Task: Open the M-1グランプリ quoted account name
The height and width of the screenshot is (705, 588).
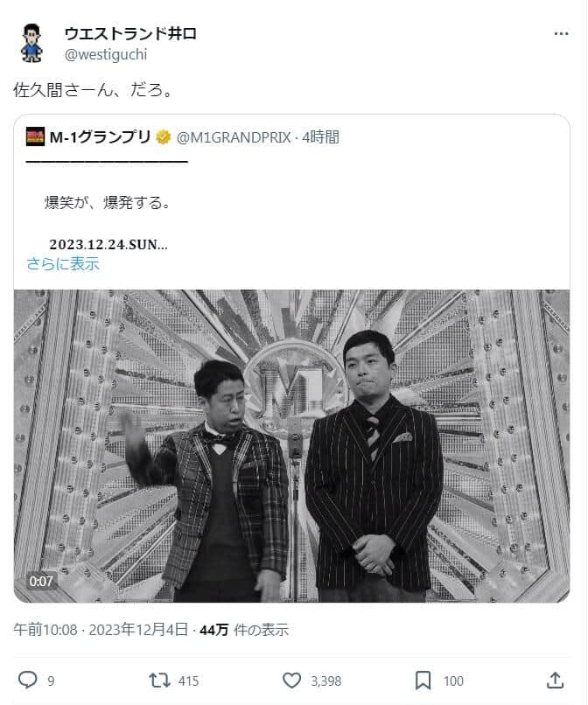Action: [100, 137]
